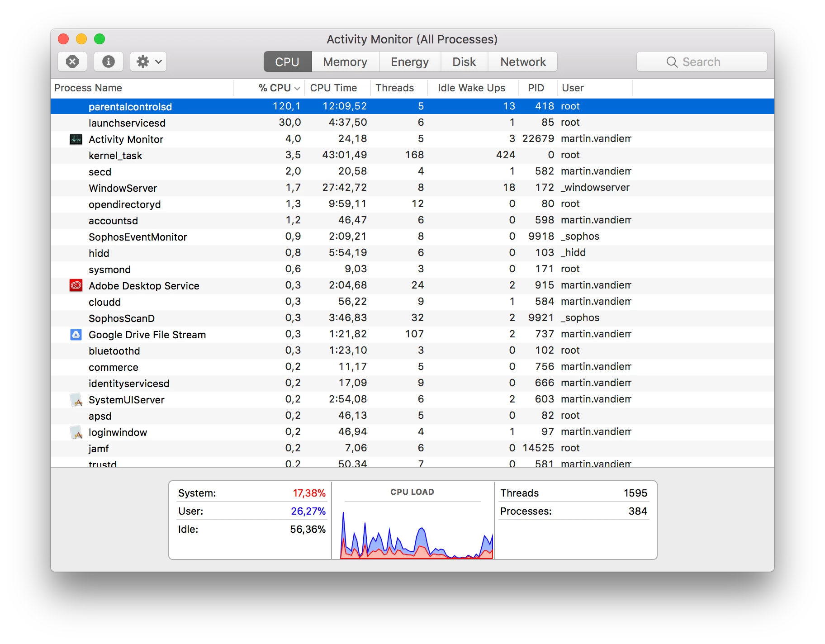Click the User 26,27% value
The image size is (825, 644).
(308, 511)
